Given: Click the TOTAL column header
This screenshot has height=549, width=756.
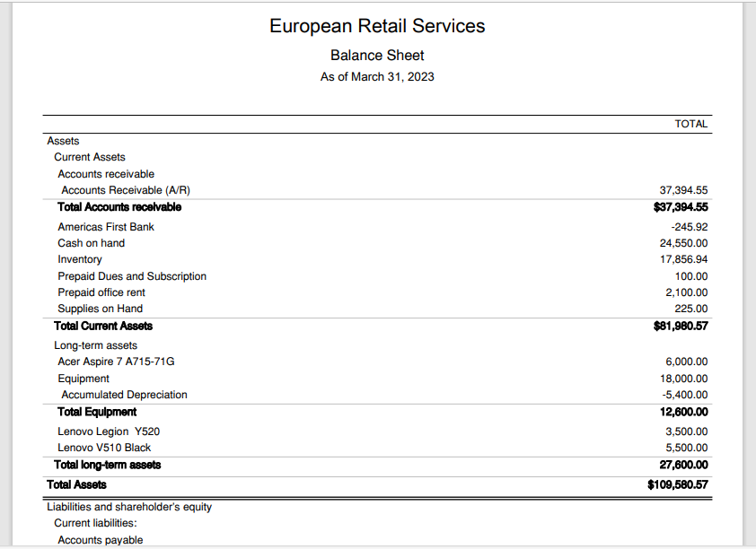Looking at the screenshot, I should [x=690, y=124].
